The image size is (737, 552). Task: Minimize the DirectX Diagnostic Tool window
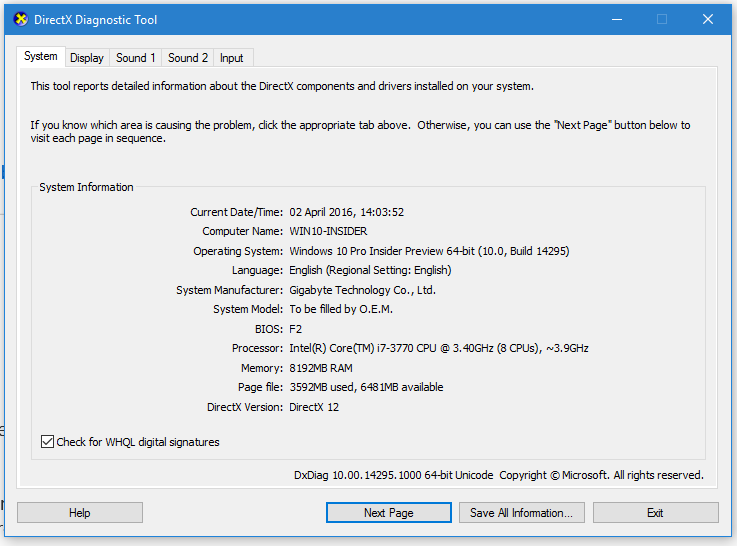(x=617, y=19)
